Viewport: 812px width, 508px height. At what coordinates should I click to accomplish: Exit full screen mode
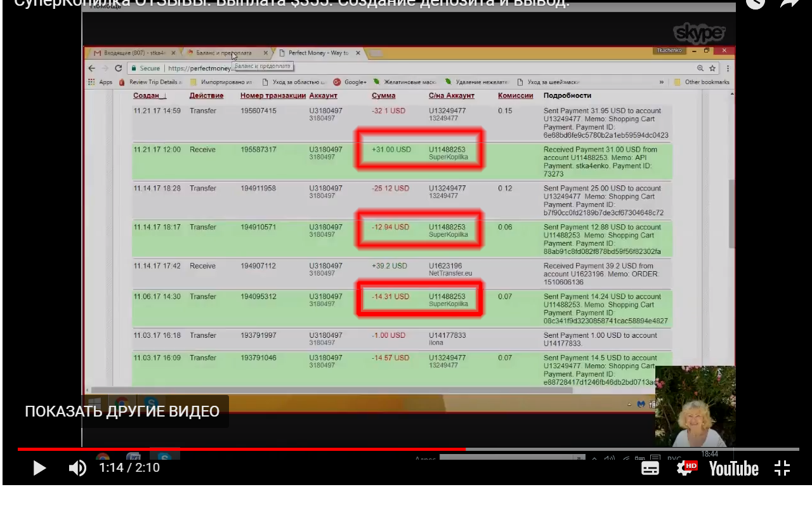point(782,469)
